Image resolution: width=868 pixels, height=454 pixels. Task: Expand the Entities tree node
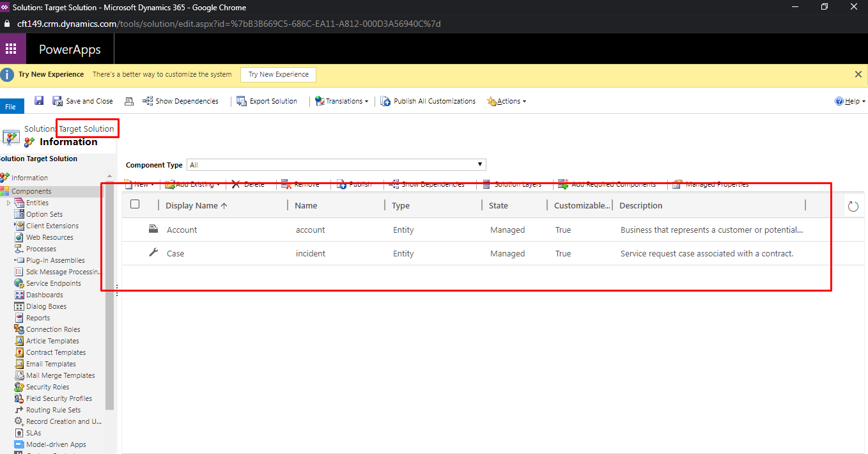(x=8, y=203)
